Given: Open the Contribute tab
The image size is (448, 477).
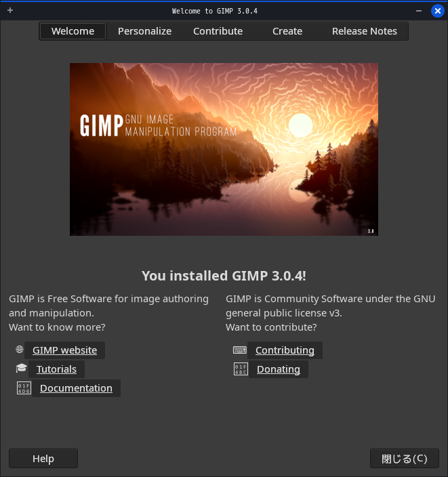Looking at the screenshot, I should [218, 31].
